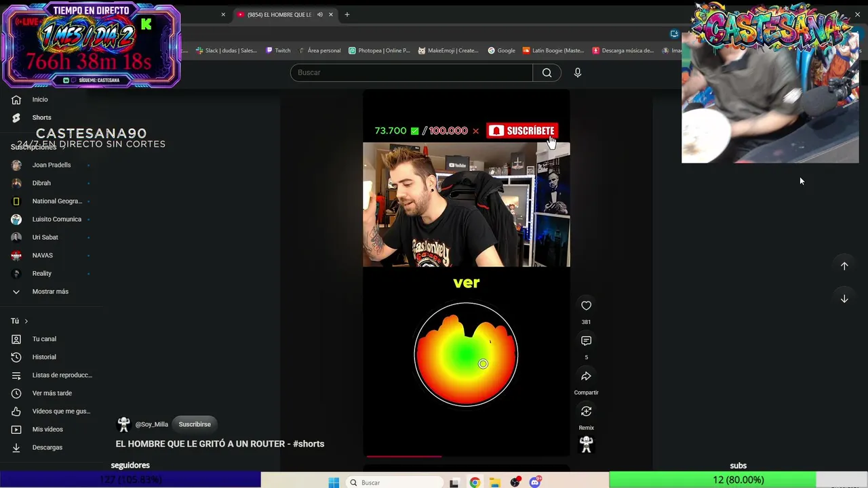Open Google Chrome from the taskbar
The image size is (868, 488).
tap(475, 483)
